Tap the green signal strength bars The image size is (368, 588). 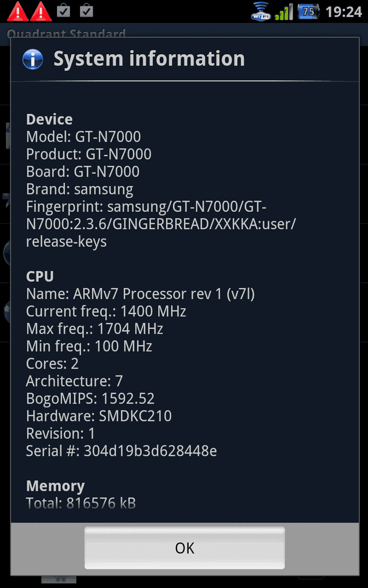click(x=284, y=12)
